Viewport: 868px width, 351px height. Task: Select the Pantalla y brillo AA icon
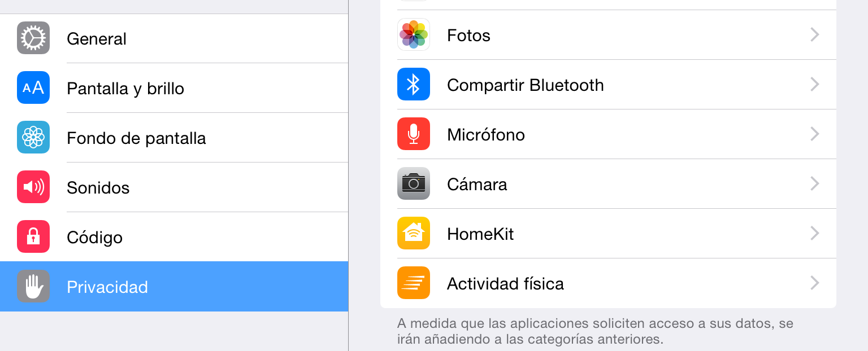tap(33, 87)
